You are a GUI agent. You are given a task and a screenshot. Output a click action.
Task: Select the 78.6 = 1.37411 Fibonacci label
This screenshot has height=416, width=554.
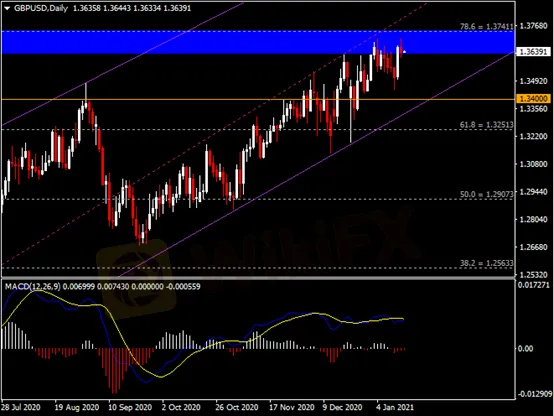(x=487, y=27)
